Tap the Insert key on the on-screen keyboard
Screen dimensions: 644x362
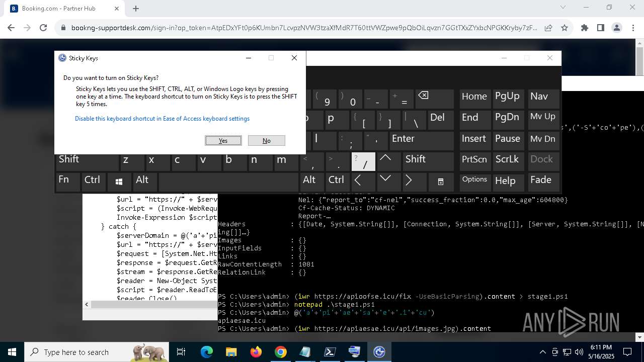[x=474, y=141]
